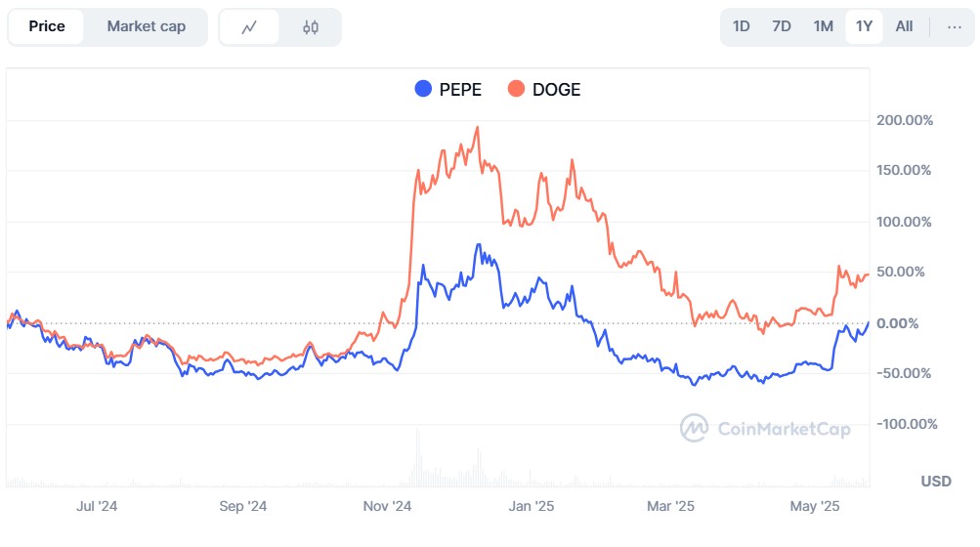The image size is (980, 547).
Task: Switch to candlestick chart icon
Action: (311, 27)
